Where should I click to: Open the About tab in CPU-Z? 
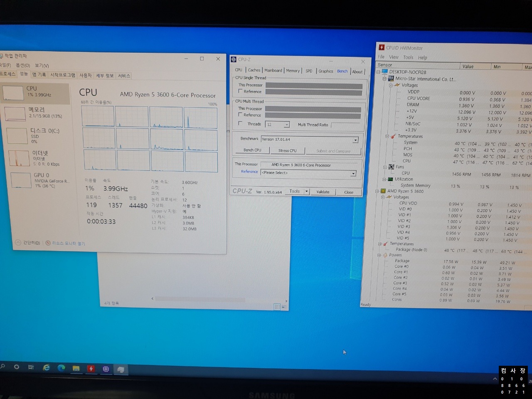(357, 71)
